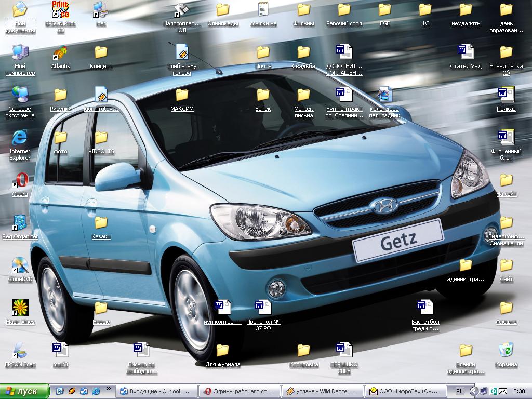Select the morf3 Word document

pyautogui.click(x=60, y=354)
